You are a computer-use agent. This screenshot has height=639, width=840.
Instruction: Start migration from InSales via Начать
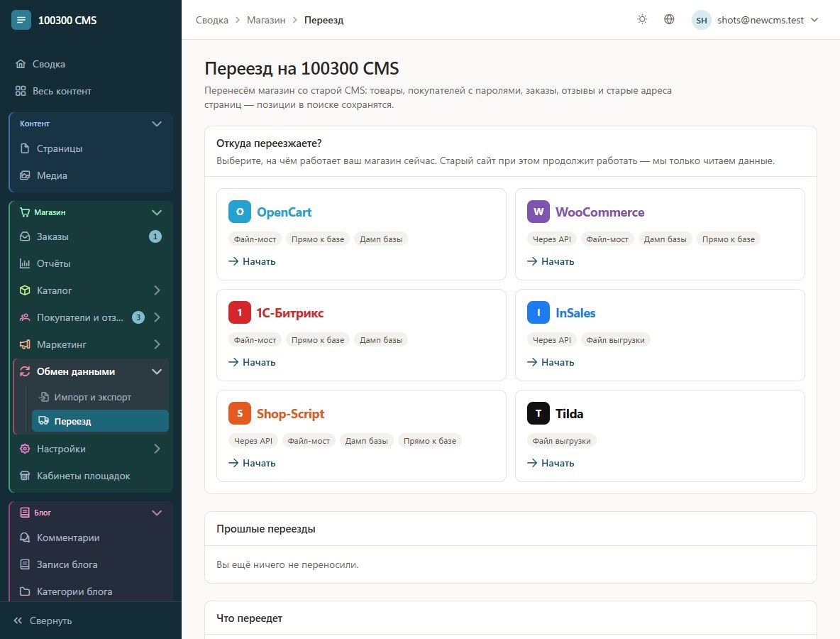tap(551, 362)
